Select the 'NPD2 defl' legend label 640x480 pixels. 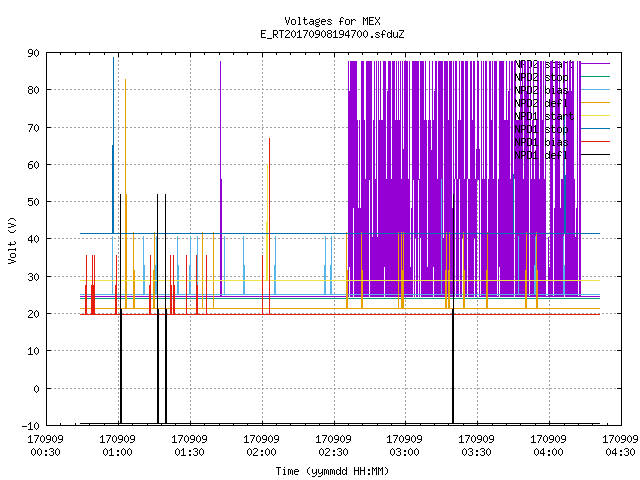coord(541,103)
